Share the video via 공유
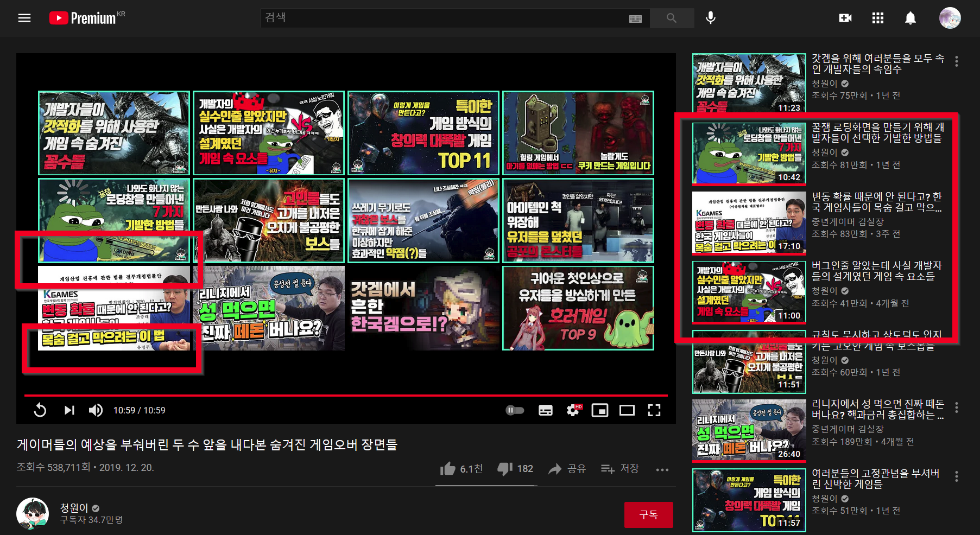Viewport: 980px width, 535px height. [x=567, y=469]
